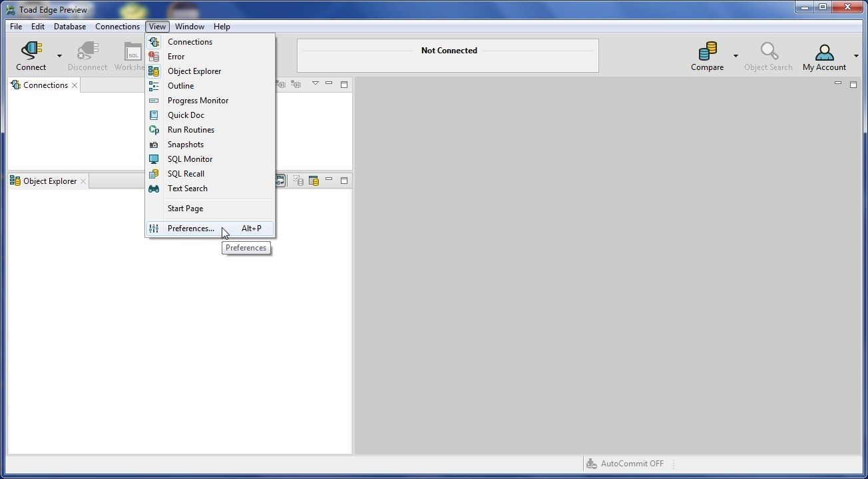Click the Progress Monitor entry's bar icon

pos(154,101)
